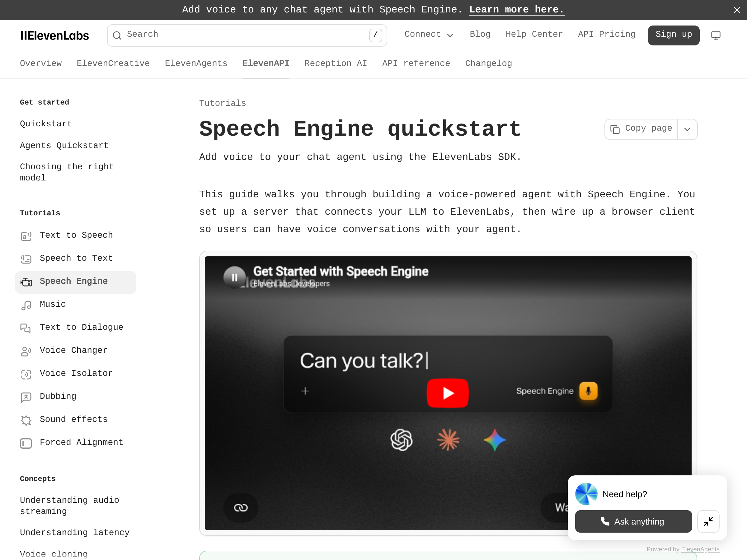Open the Changelog tab

pyautogui.click(x=488, y=63)
